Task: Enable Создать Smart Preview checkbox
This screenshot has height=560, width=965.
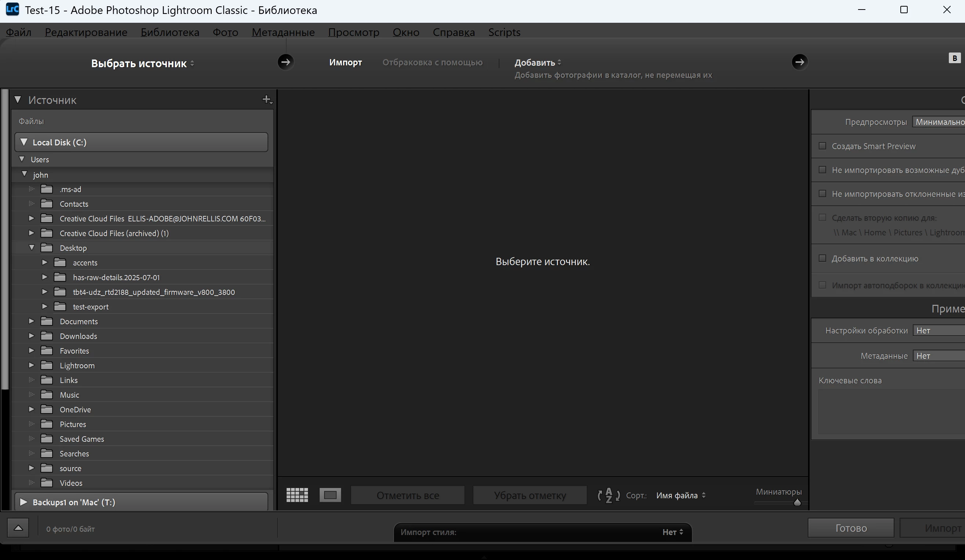Action: pyautogui.click(x=822, y=146)
